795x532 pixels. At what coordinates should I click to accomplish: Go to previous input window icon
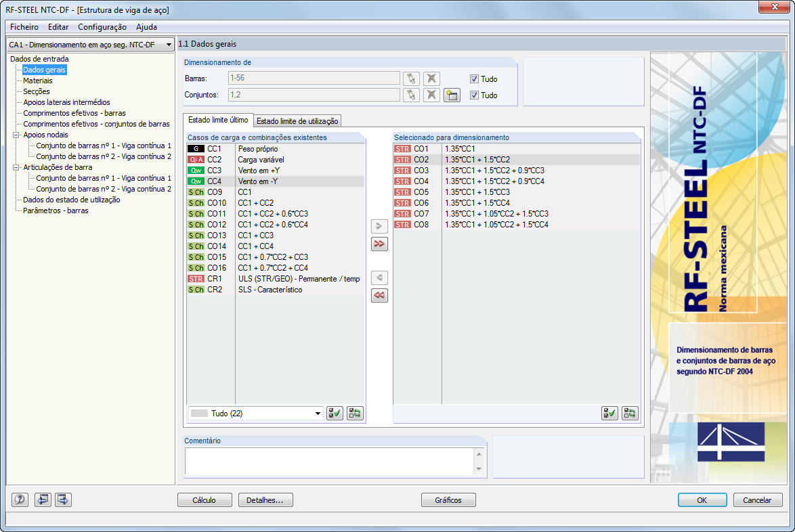click(43, 500)
